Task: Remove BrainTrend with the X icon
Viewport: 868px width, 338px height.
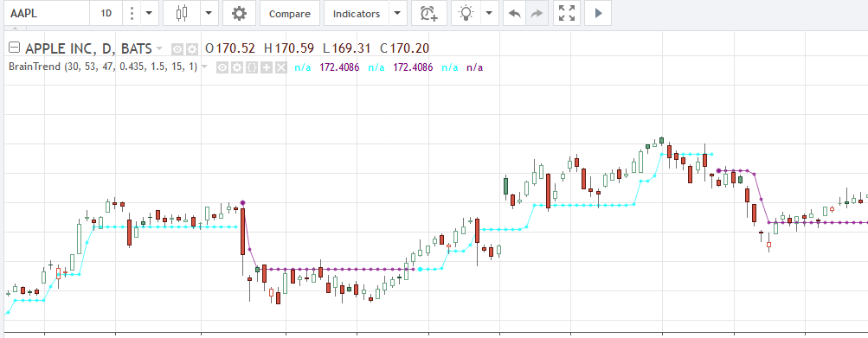Action: pyautogui.click(x=281, y=67)
